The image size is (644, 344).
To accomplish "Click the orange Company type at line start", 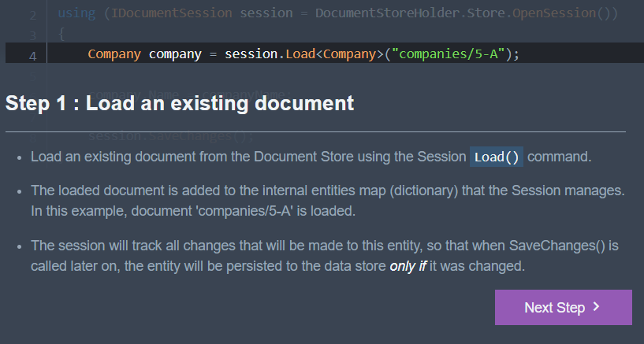I will (x=114, y=54).
